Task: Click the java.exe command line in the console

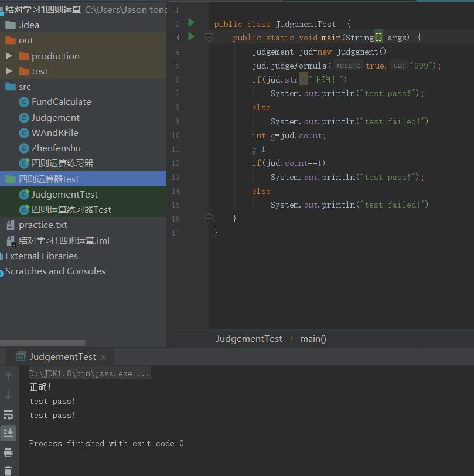Action: tap(89, 373)
